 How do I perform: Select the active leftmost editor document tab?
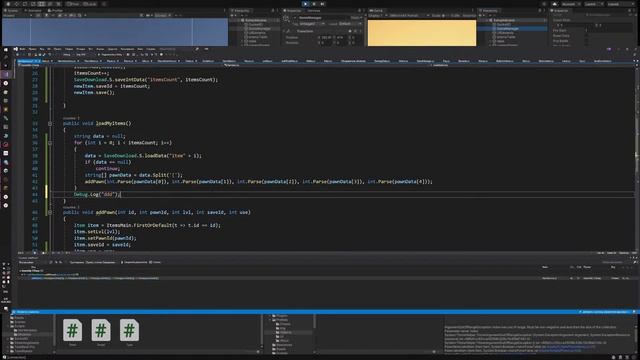coord(28,61)
